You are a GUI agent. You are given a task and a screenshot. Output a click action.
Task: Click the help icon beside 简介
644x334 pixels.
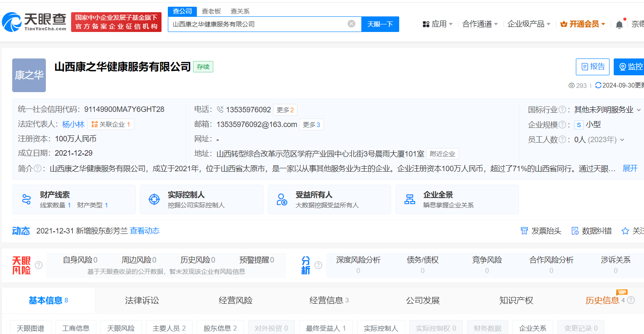coord(37,169)
